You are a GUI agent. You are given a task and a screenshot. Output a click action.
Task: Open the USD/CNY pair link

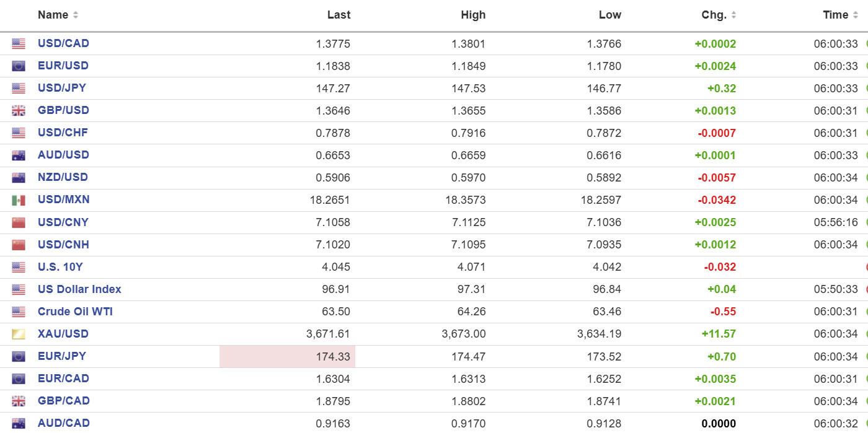click(63, 222)
